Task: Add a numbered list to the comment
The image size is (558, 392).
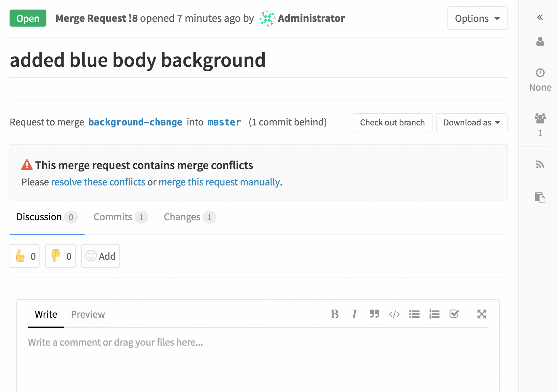Action: (x=434, y=314)
